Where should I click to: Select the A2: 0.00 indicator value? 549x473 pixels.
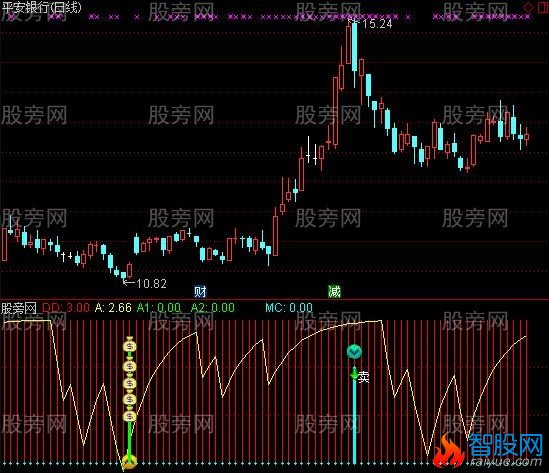[x=213, y=308]
